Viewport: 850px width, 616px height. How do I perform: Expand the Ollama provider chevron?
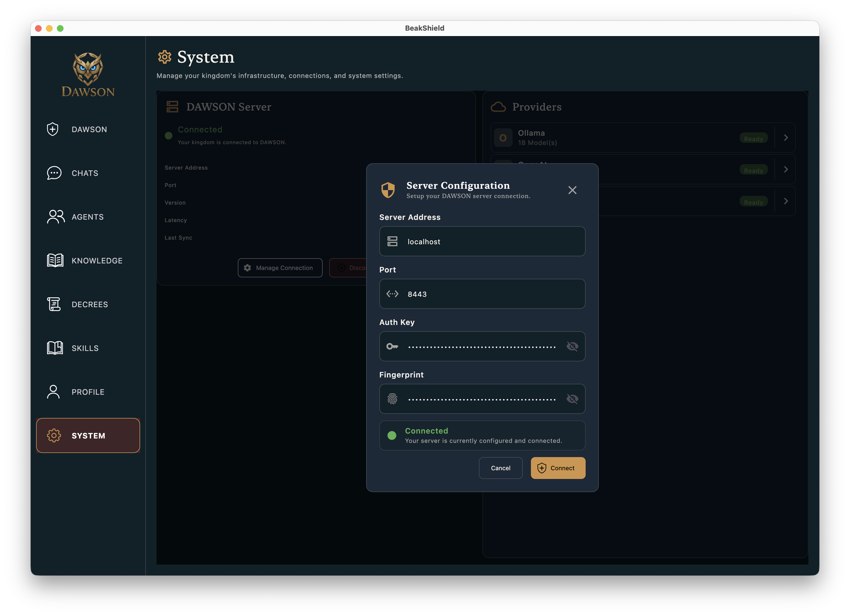pos(786,138)
